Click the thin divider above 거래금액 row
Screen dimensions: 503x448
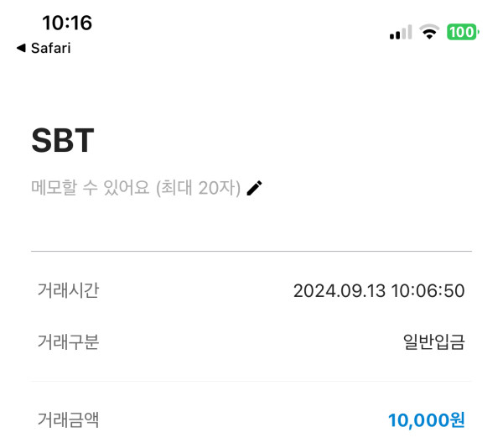251,382
